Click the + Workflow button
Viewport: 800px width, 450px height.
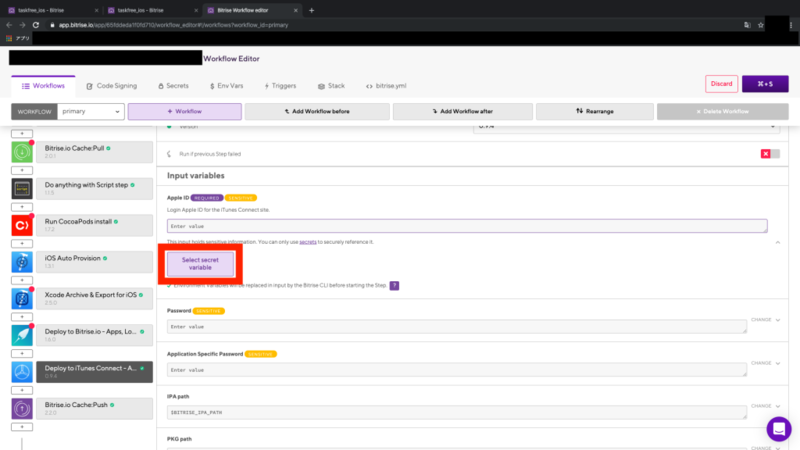tap(185, 111)
